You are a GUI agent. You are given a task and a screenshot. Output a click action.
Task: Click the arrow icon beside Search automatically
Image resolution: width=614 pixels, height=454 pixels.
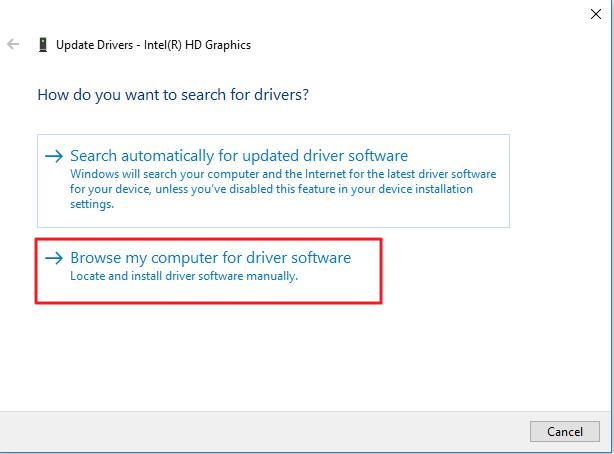(x=54, y=156)
